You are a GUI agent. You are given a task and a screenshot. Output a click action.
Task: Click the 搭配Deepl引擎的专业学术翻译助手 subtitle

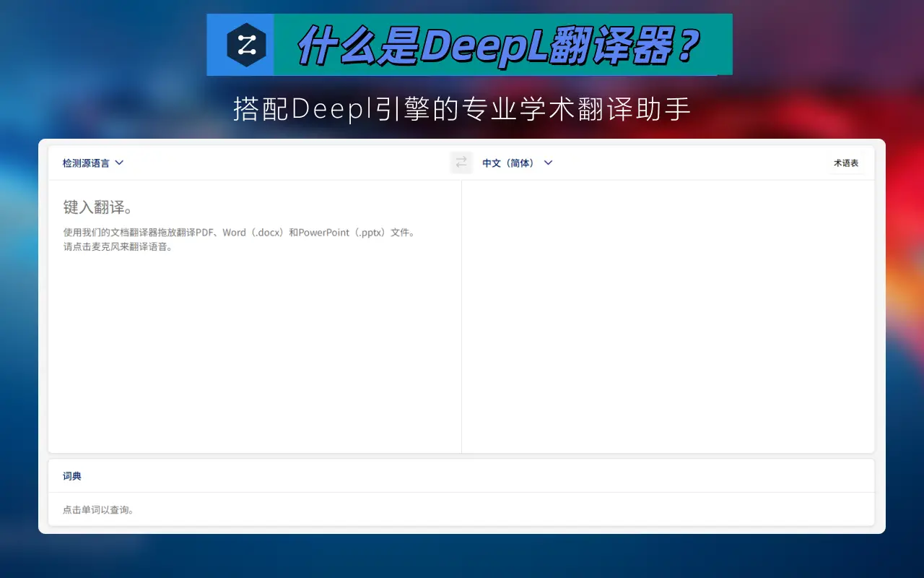coord(462,110)
